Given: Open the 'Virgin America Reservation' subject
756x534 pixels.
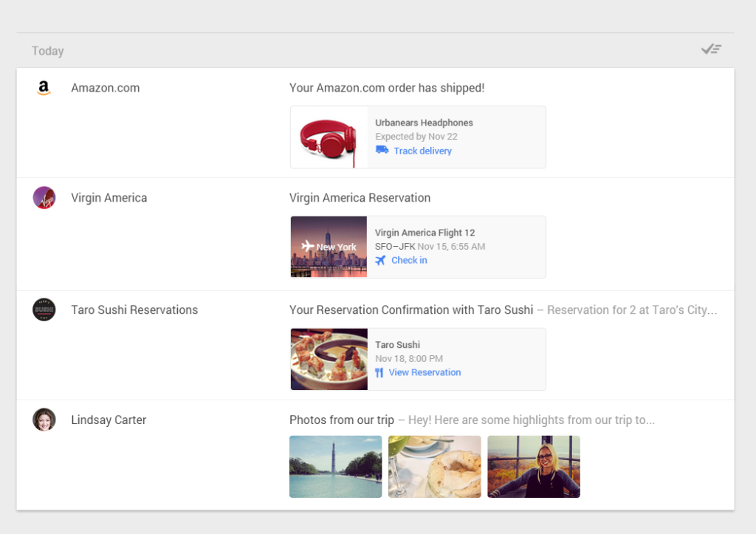Looking at the screenshot, I should pos(360,198).
